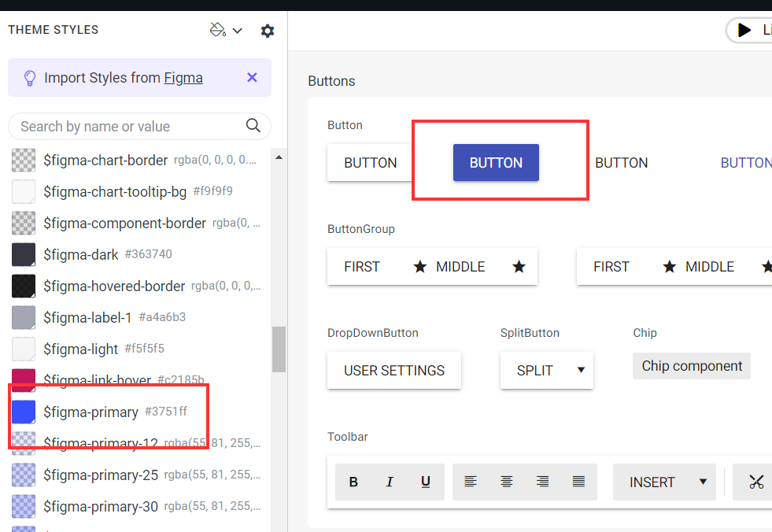Click the $figma-primary blue color swatch

coord(24,412)
